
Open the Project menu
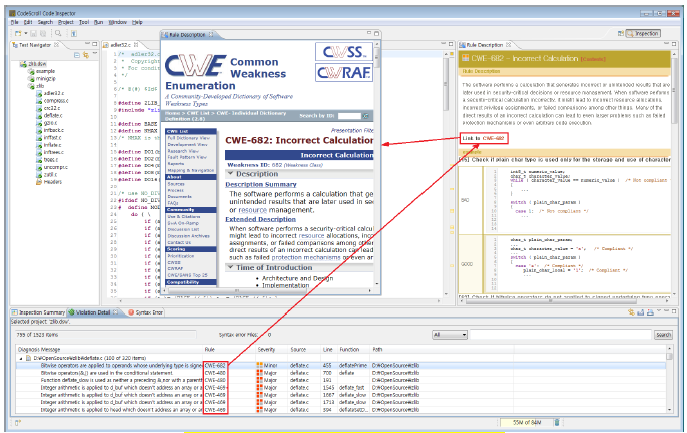pyautogui.click(x=66, y=22)
